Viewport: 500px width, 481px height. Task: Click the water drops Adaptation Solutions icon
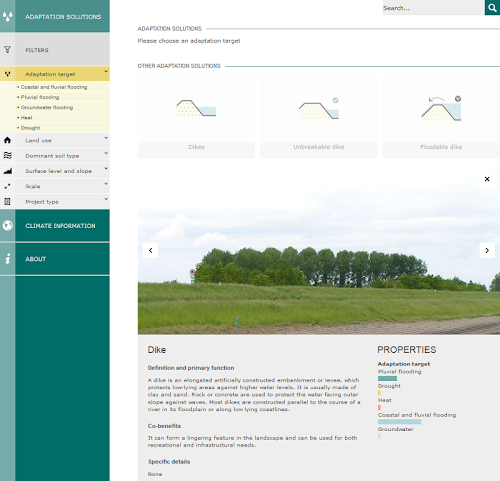pyautogui.click(x=7, y=16)
